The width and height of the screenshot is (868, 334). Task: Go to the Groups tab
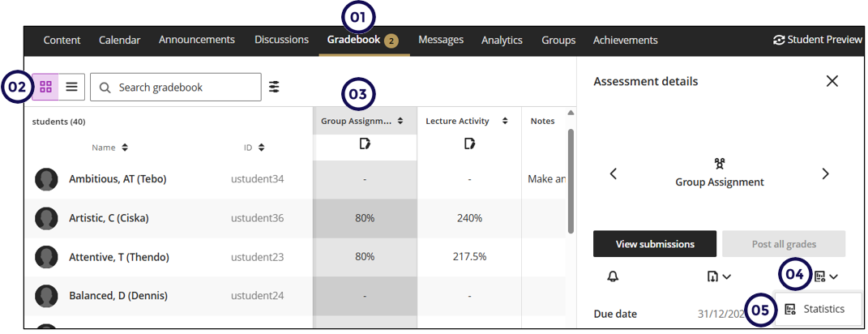[558, 40]
